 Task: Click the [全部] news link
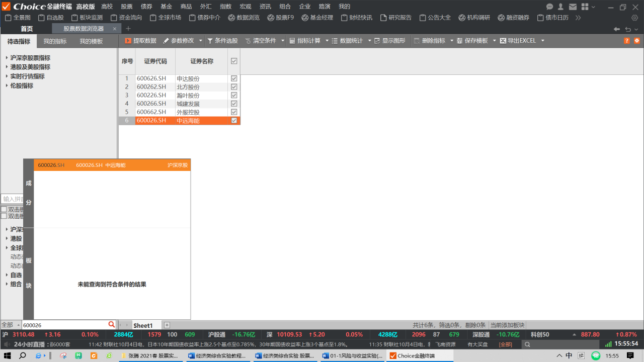tap(505, 344)
